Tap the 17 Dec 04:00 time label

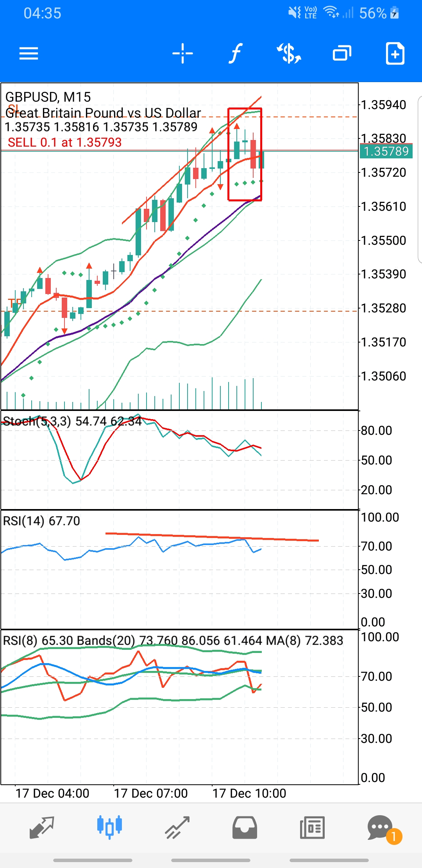[52, 793]
